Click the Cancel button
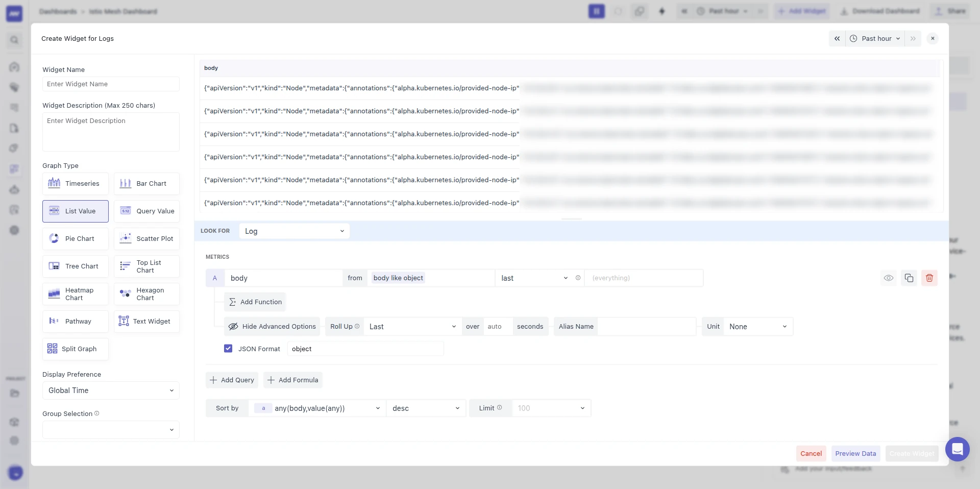Image resolution: width=980 pixels, height=489 pixels. pos(811,454)
